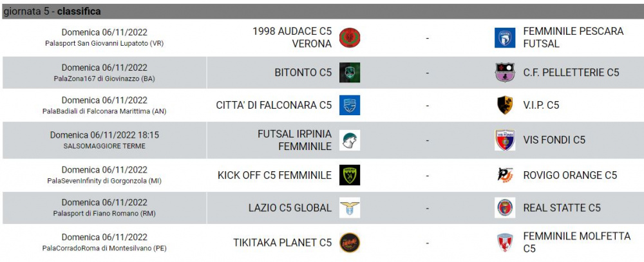
Task: Click the Città di Falconara C5 logo
Action: click(x=350, y=105)
